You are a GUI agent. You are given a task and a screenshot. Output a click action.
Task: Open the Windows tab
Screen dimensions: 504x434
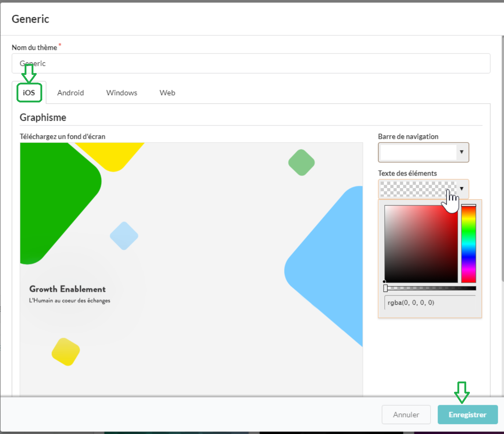[122, 93]
